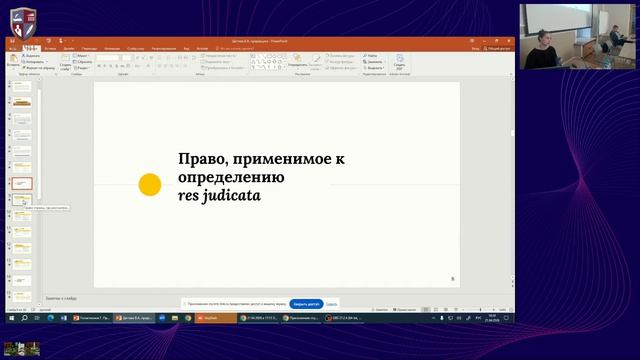Start Slide Show view from the status bar
The height and width of the screenshot is (360, 640).
click(456, 310)
